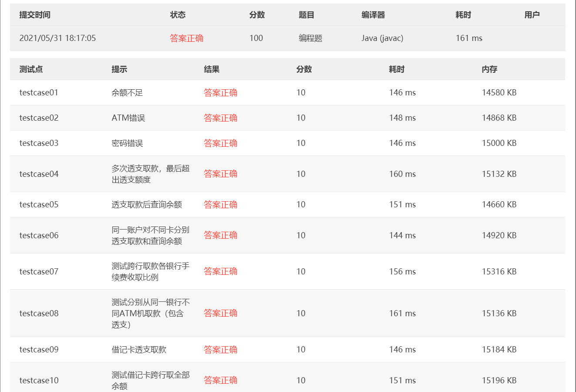Screen dimensions: 576x392
Task: Click testcase09 result 答案正确
Action: pos(221,350)
